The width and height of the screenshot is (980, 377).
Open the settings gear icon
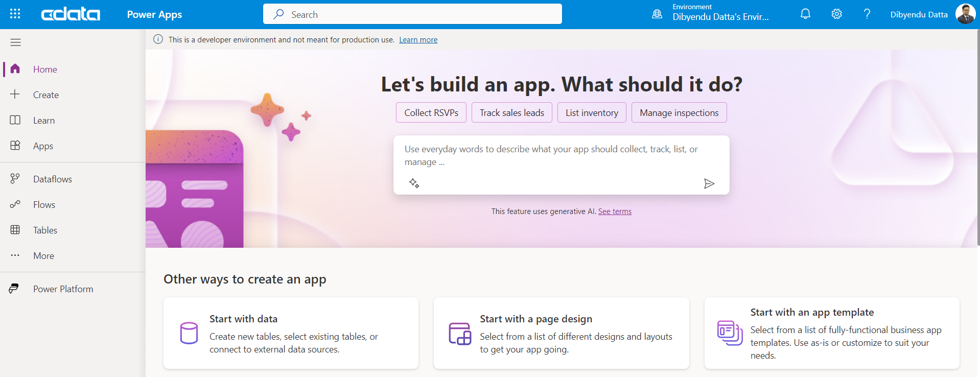coord(836,14)
